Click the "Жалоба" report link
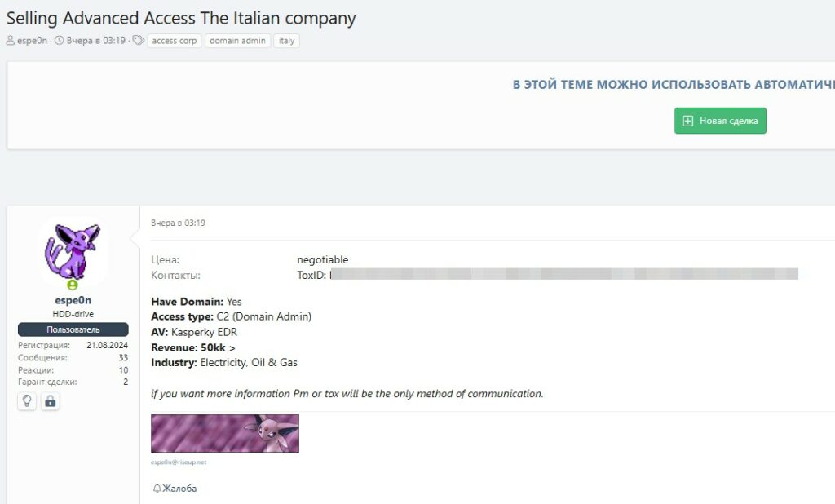835x504 pixels. [179, 489]
